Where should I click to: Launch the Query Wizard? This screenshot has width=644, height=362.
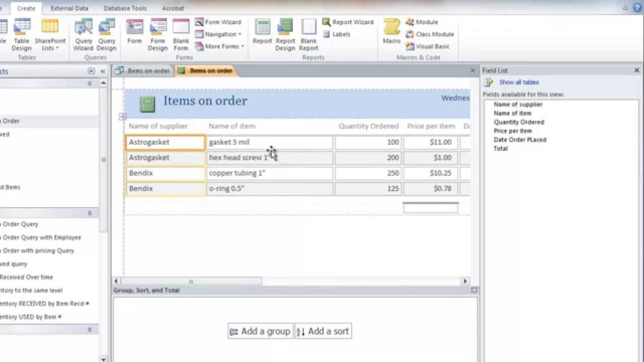tap(83, 35)
